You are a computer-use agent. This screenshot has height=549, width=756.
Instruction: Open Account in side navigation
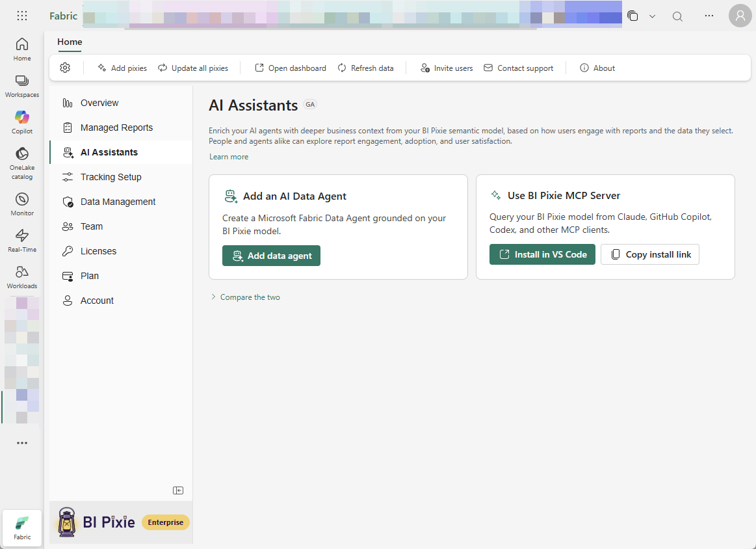coord(121,301)
